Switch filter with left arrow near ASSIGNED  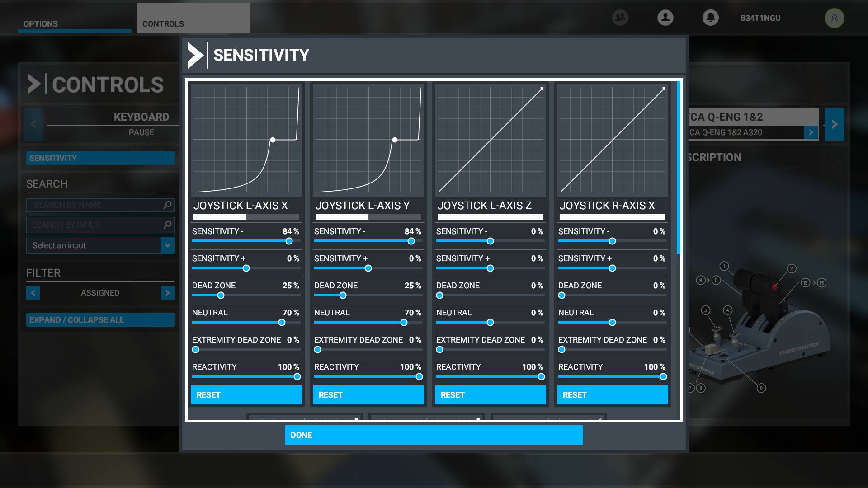[x=33, y=293]
